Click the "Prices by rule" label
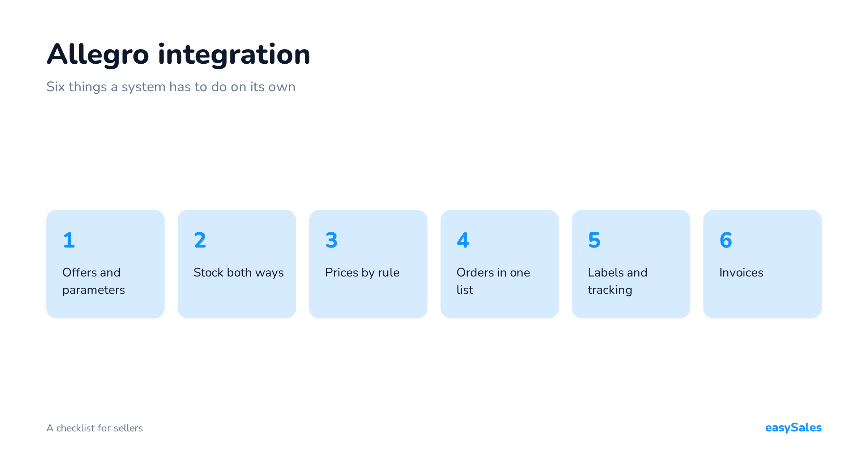 point(362,273)
